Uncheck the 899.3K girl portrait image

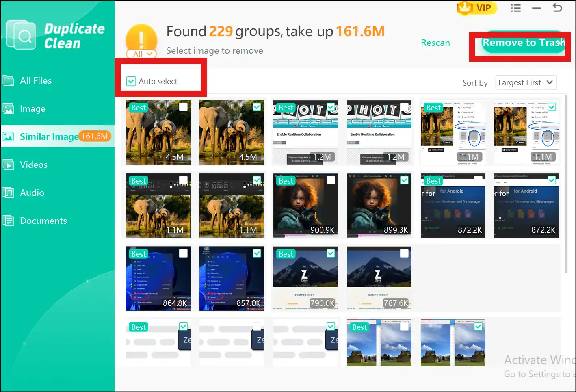(x=404, y=180)
